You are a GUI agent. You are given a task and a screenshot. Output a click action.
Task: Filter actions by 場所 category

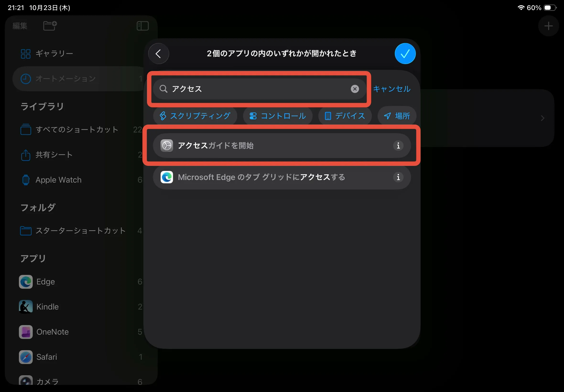tap(397, 116)
